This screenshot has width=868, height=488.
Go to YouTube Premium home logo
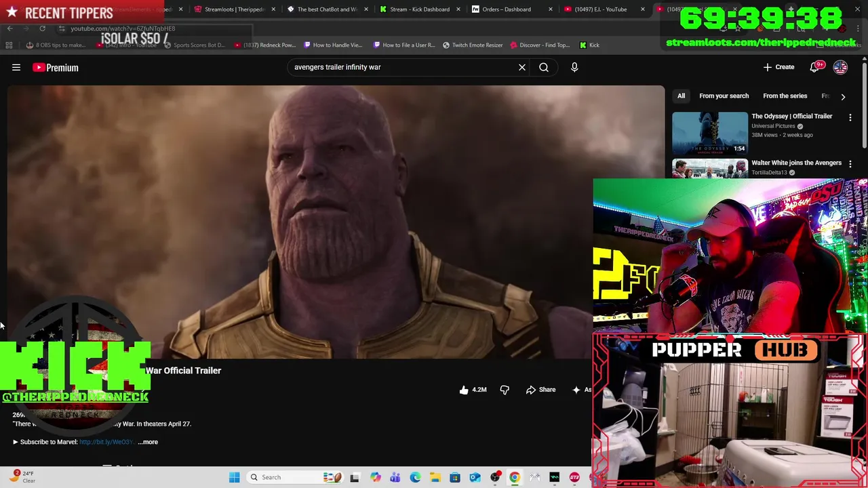56,67
